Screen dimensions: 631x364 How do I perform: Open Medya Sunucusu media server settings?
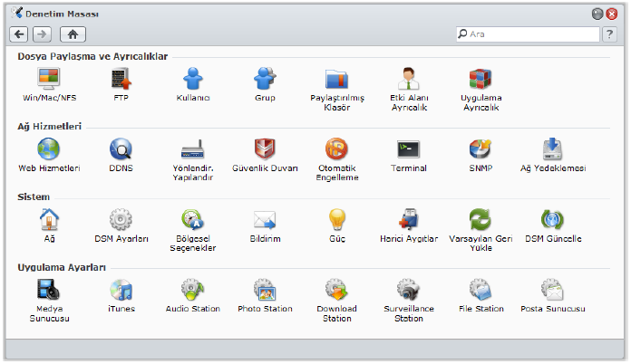[x=49, y=291]
